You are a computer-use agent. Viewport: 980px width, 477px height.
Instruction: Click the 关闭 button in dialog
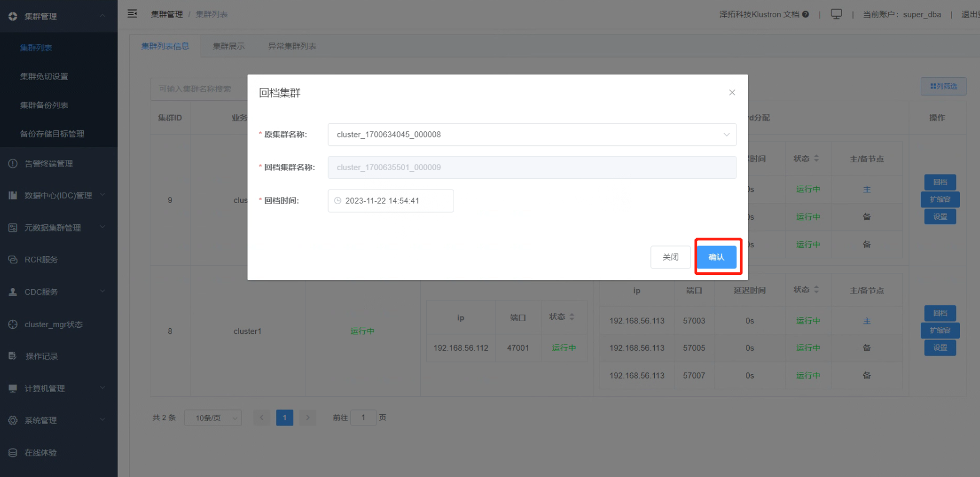tap(670, 257)
